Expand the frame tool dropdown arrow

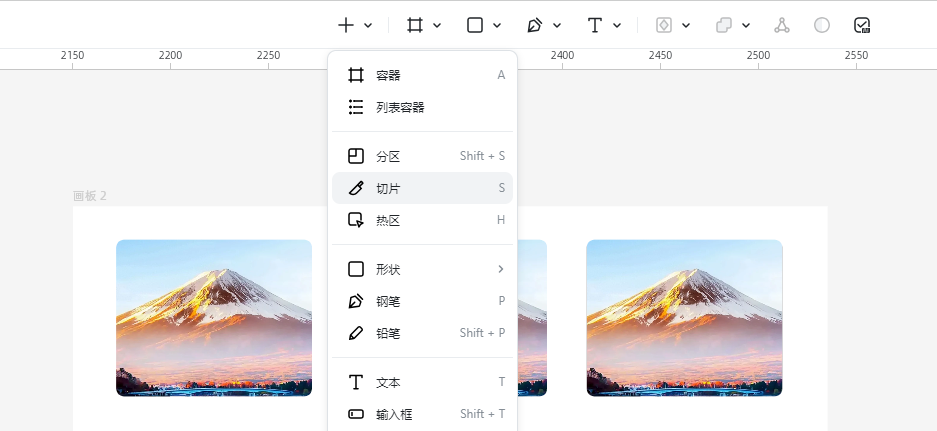click(x=437, y=25)
